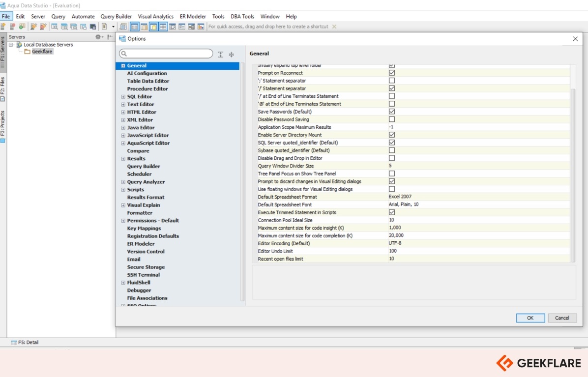588x377 pixels.
Task: Expand the Java Editor options node
Action: coord(123,128)
